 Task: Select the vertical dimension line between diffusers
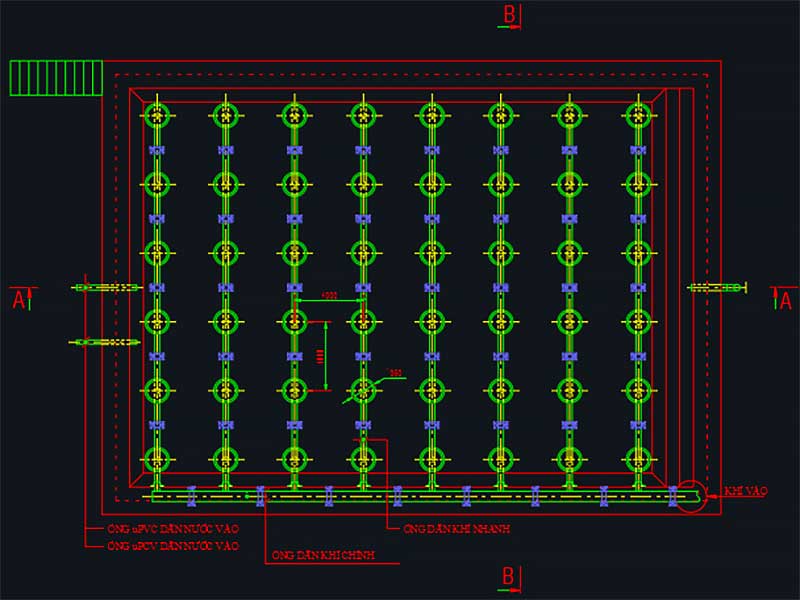(x=328, y=355)
